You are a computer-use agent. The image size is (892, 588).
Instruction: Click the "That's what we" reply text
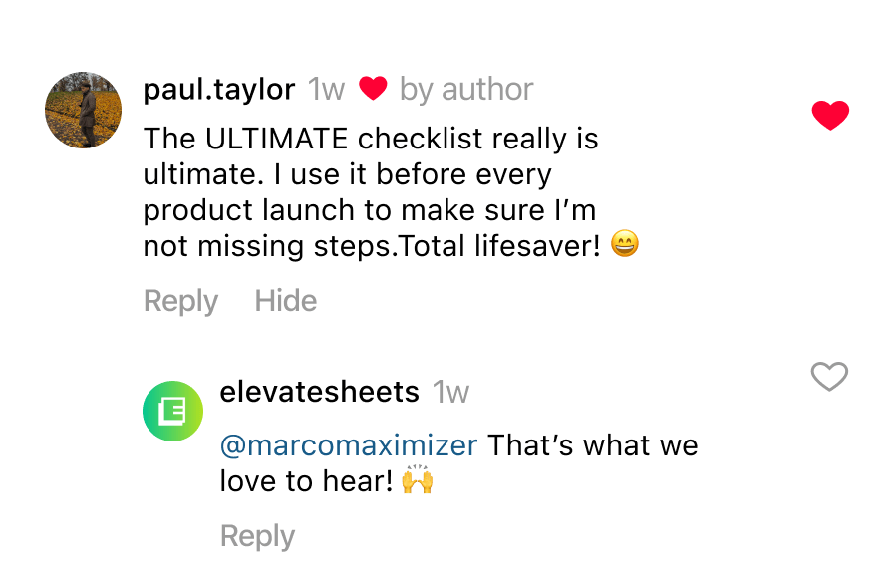(x=593, y=444)
